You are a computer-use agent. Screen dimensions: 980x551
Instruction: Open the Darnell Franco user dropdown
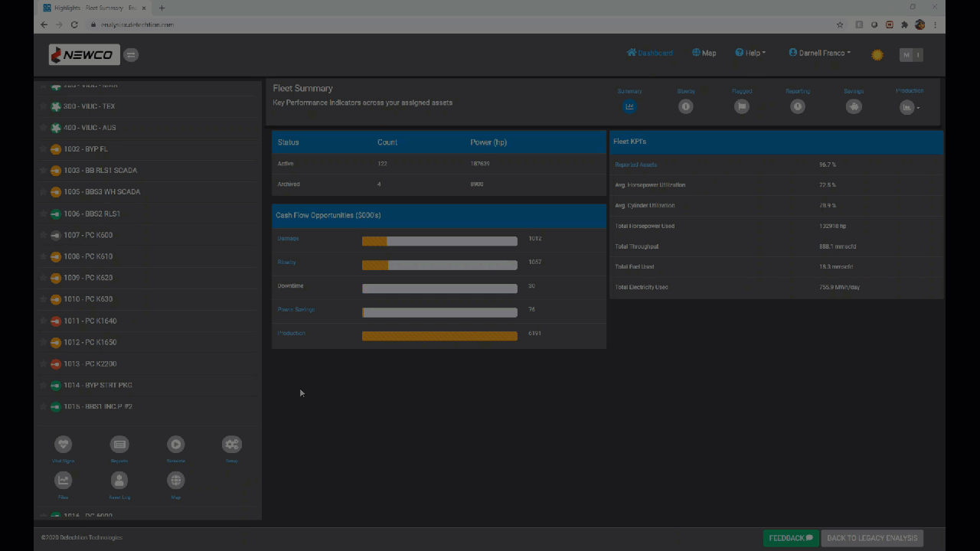click(819, 54)
